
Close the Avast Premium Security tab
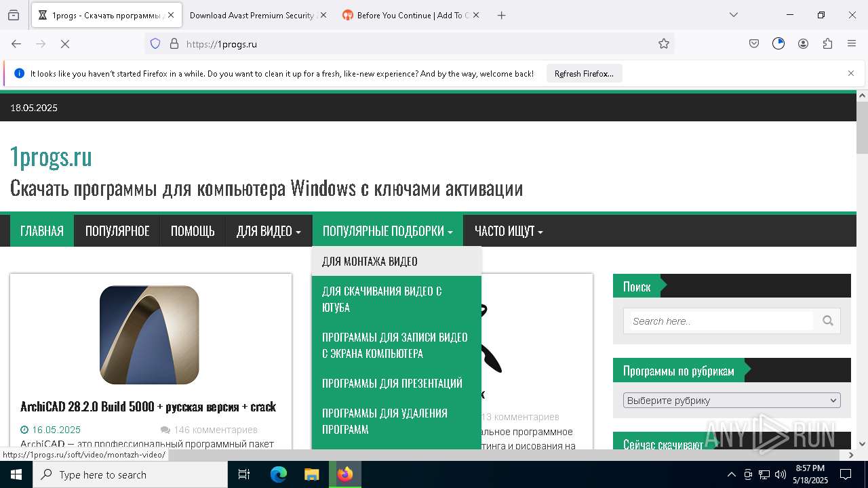pos(323,15)
